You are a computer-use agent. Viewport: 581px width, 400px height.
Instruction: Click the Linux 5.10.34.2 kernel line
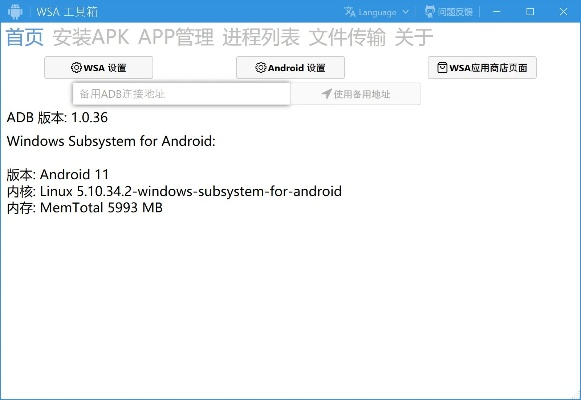(x=174, y=191)
